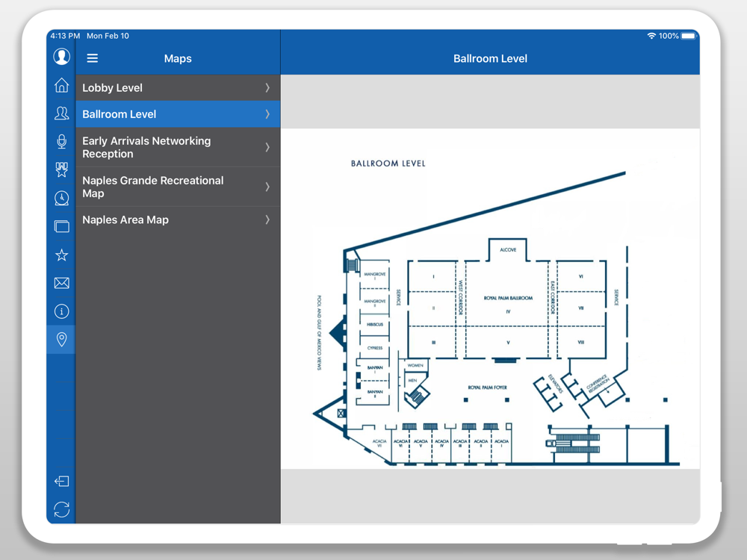This screenshot has height=560, width=747.
Task: Open the information icon
Action: coord(61,311)
